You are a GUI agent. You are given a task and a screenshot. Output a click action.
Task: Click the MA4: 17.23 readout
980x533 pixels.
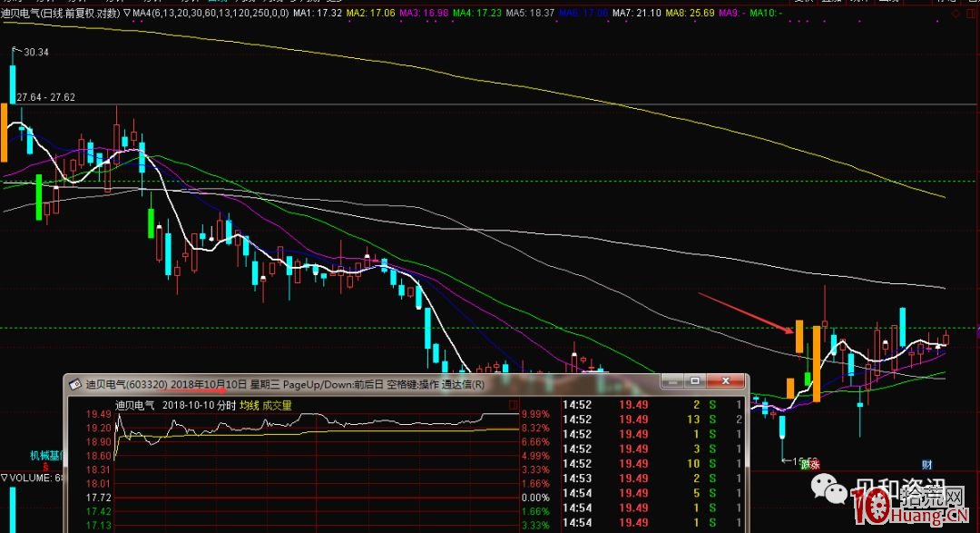[x=477, y=13]
